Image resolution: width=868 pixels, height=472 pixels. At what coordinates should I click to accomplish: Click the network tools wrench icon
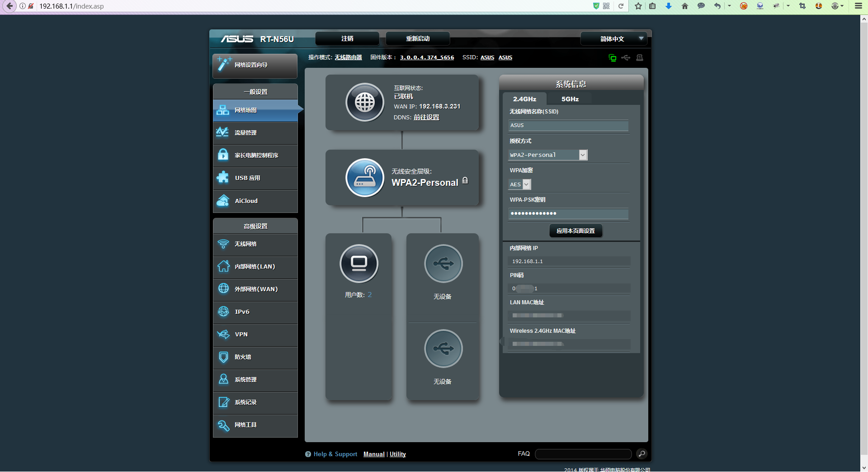(223, 425)
